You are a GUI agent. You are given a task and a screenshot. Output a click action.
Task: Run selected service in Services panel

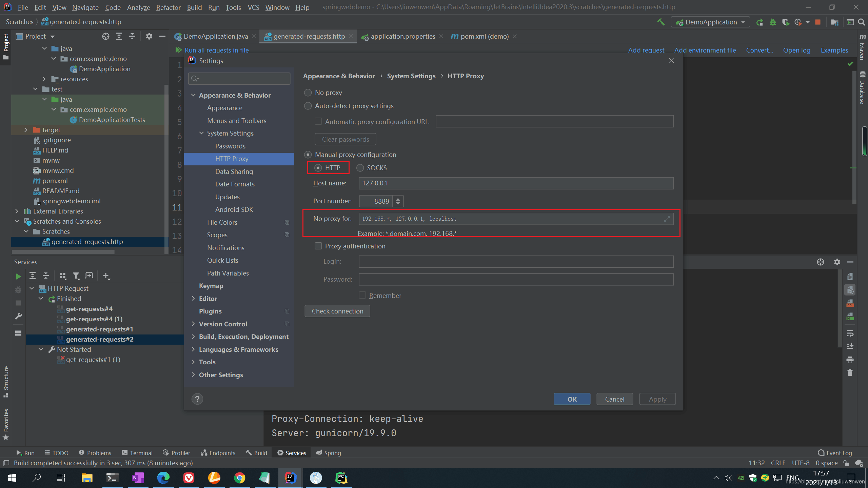tap(18, 277)
